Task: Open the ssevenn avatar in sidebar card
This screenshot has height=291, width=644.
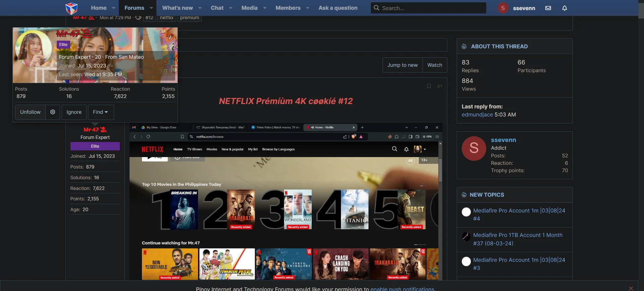Action: pyautogui.click(x=474, y=148)
